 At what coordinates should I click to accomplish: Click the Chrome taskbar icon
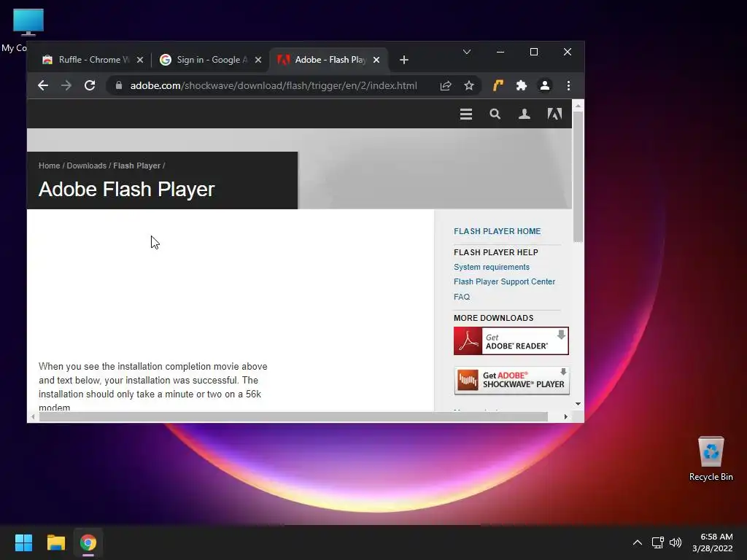click(x=88, y=542)
